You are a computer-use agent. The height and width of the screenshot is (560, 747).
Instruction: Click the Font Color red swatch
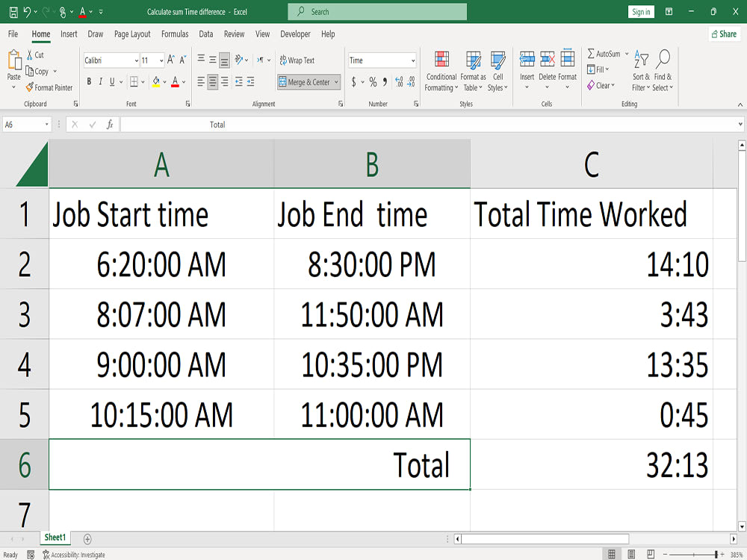point(175,82)
